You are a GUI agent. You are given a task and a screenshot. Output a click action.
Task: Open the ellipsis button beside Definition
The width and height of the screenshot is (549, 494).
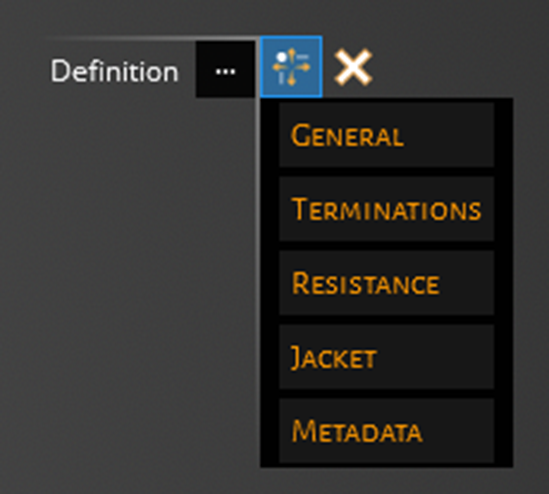pyautogui.click(x=225, y=69)
